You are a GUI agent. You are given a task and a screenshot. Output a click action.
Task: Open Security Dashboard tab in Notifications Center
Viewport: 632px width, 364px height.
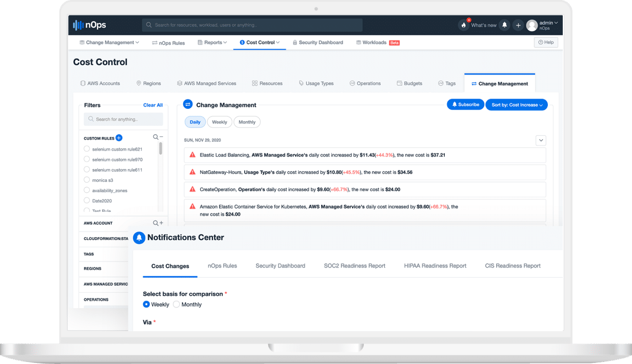pos(280,266)
